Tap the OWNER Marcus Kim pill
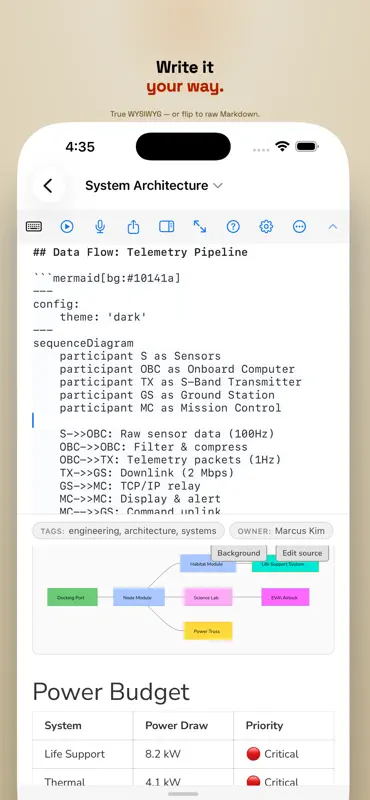The width and height of the screenshot is (370, 800). click(x=281, y=531)
